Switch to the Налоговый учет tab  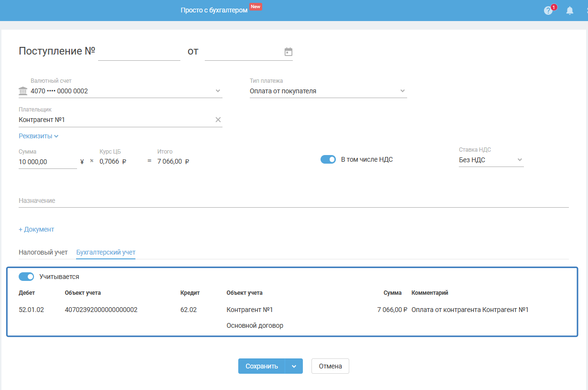pyautogui.click(x=43, y=252)
